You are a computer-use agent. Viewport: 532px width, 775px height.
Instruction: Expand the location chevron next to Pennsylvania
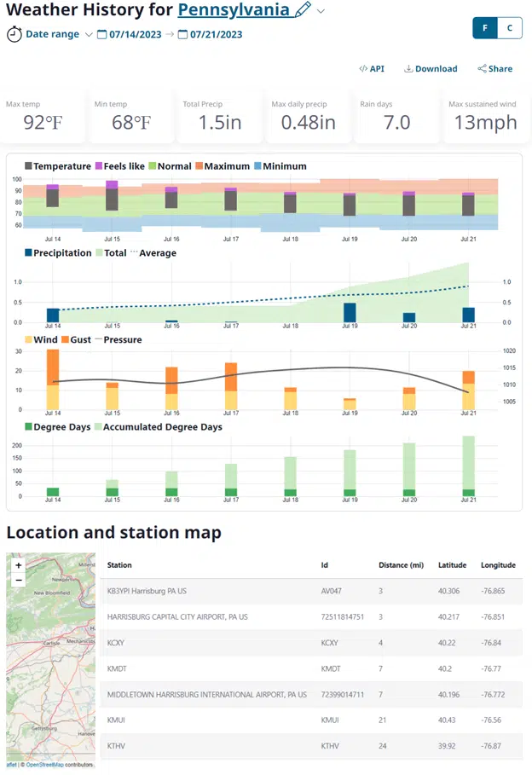[321, 11]
